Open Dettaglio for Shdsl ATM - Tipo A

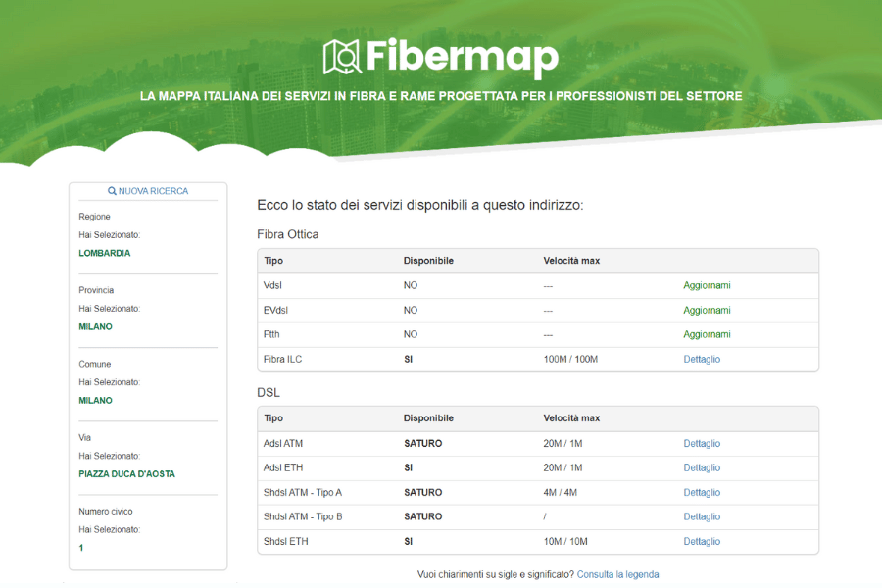point(702,492)
